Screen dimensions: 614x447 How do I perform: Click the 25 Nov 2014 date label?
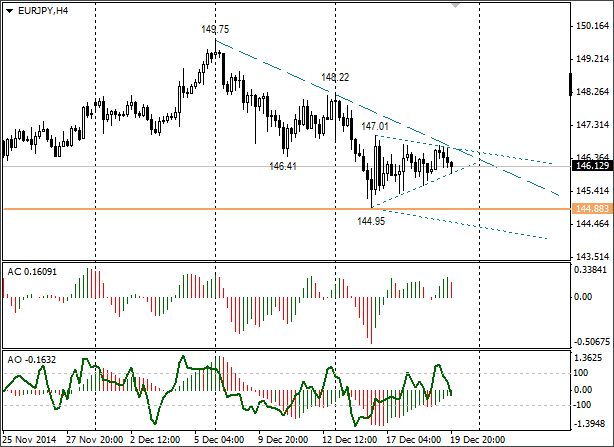tap(29, 440)
